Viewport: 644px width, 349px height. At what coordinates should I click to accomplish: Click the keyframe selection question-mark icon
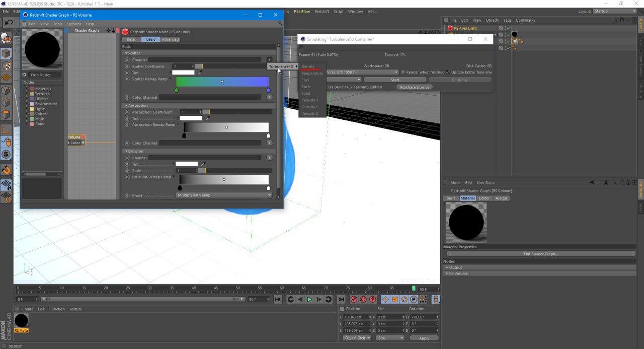[x=373, y=299]
